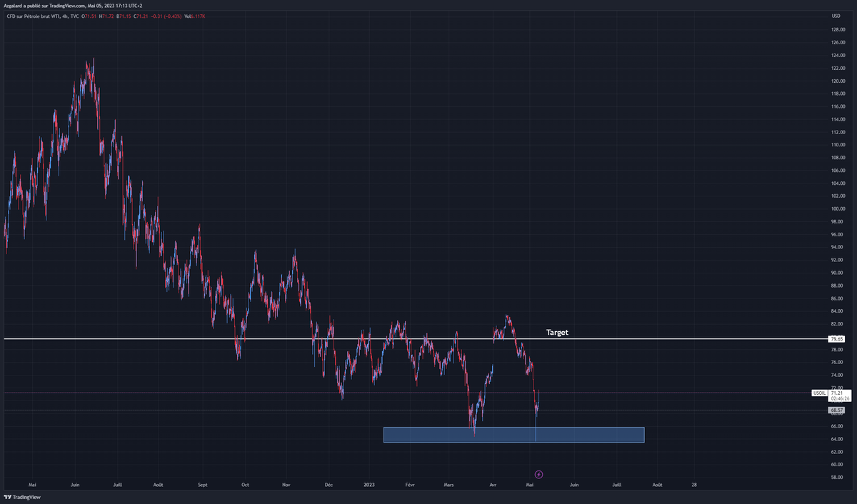The height and width of the screenshot is (504, 857).
Task: Click the '28' date label on the time axis
Action: (x=694, y=485)
